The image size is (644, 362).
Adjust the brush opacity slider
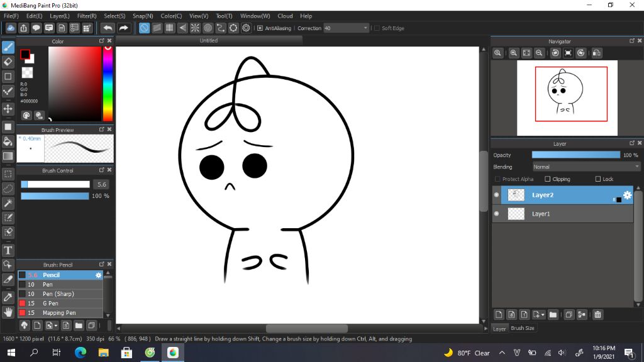55,196
